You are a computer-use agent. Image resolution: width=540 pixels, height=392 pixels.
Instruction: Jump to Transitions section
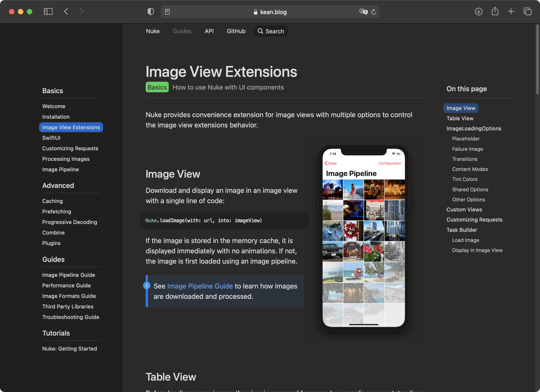pos(464,159)
